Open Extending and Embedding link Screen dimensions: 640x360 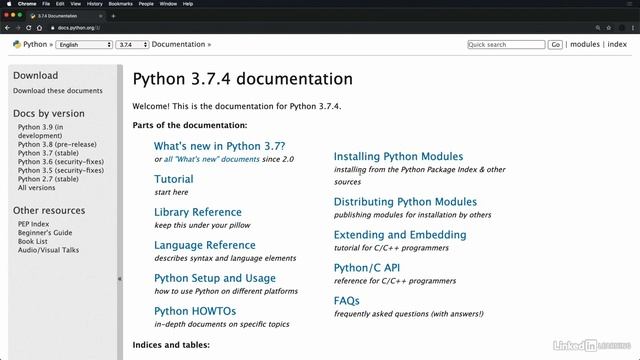click(x=400, y=235)
